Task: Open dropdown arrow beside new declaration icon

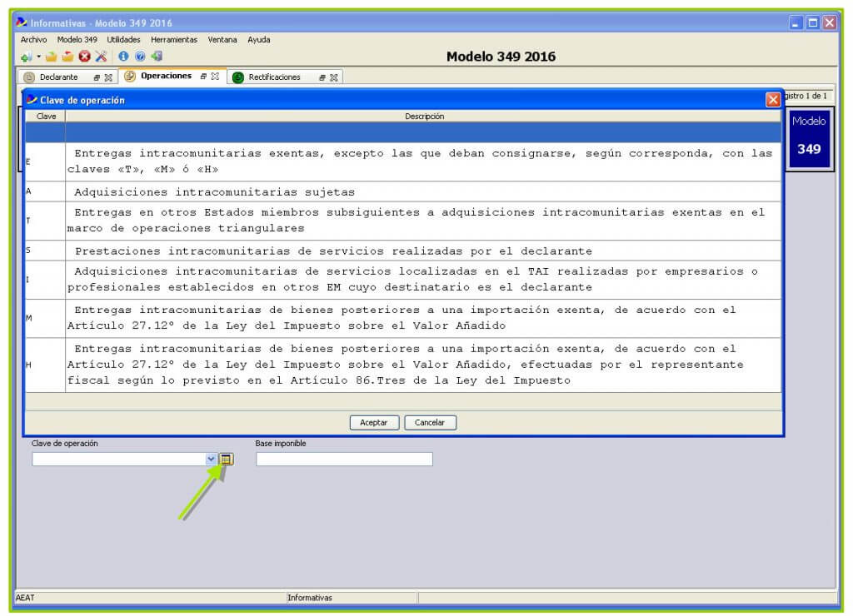Action: coord(38,57)
